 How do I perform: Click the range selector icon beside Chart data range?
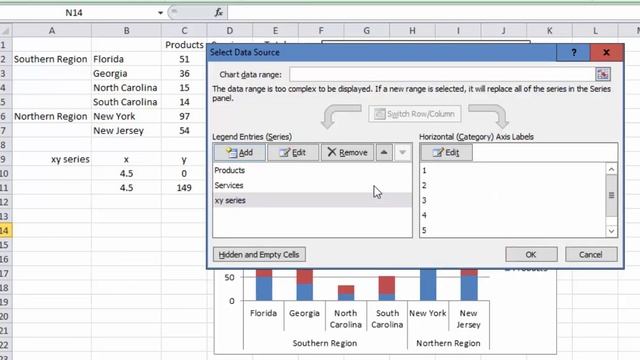pyautogui.click(x=603, y=74)
